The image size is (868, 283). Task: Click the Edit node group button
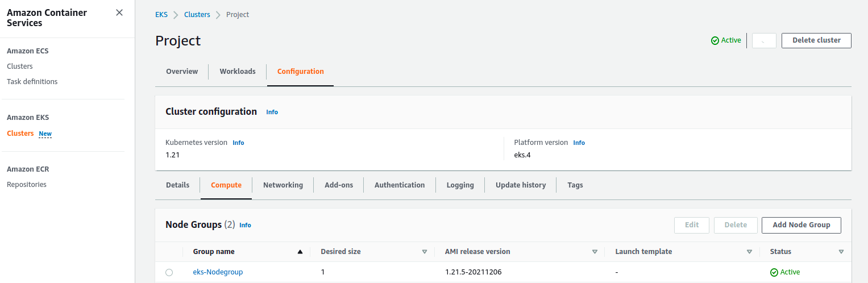click(x=692, y=225)
